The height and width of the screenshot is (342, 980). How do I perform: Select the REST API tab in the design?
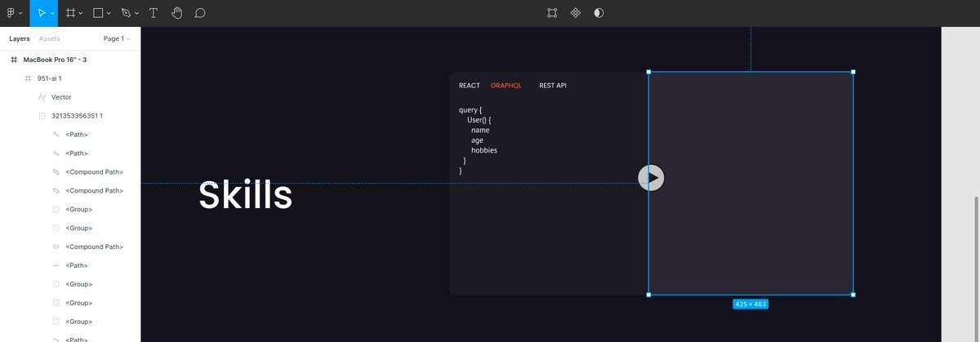553,86
